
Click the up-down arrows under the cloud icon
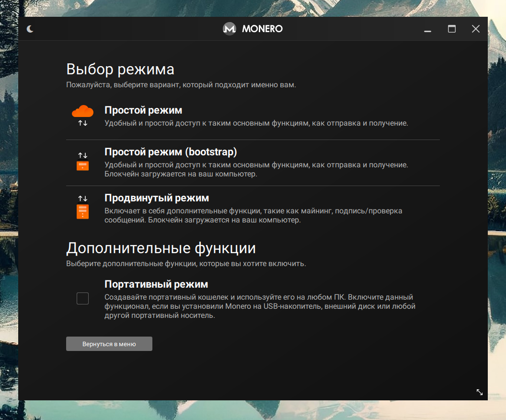pyautogui.click(x=82, y=123)
